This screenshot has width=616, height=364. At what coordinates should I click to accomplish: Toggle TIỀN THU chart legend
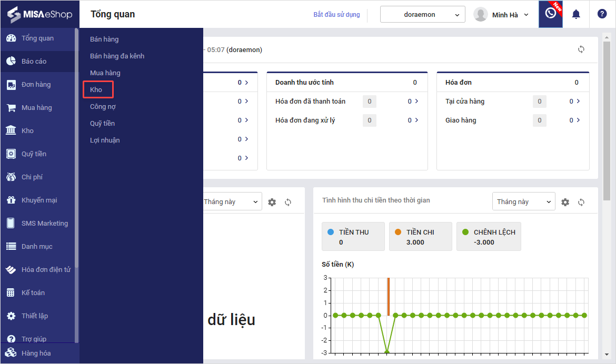353,236
